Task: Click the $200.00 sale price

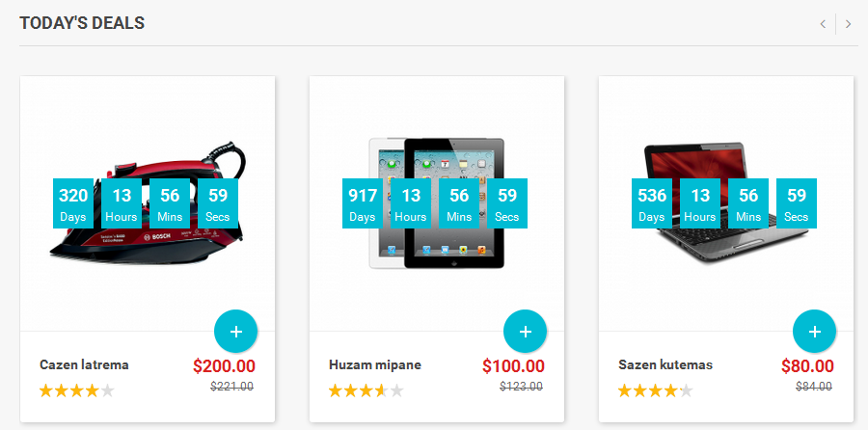Action: click(224, 365)
